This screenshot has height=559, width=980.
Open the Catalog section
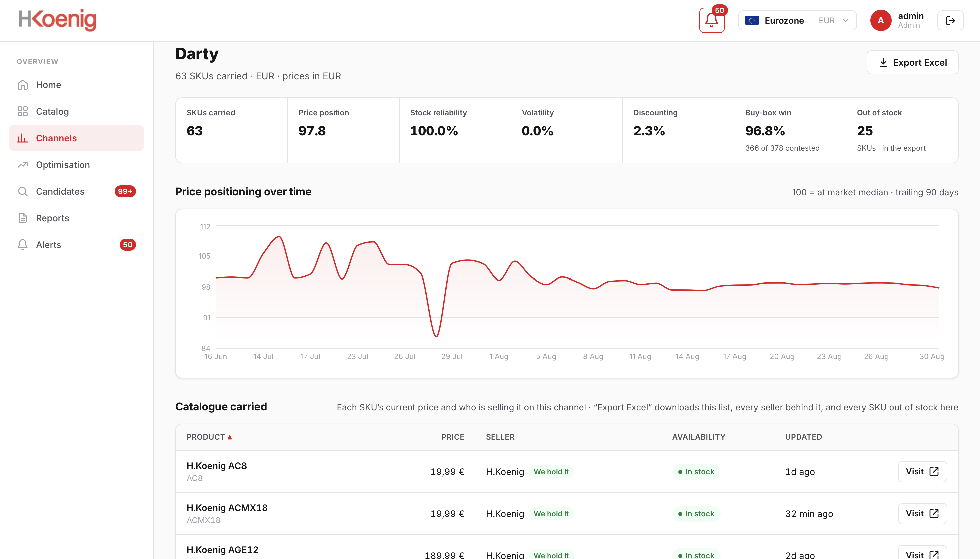[76, 111]
